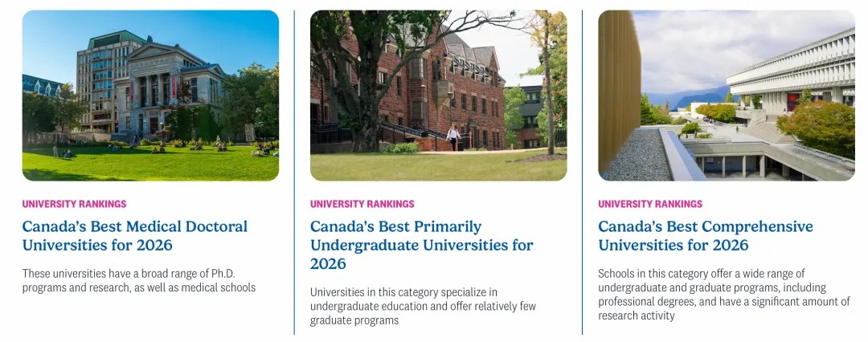This screenshot has height=342, width=868.
Task: Open Canada's Best Medical Doctoral Universities article
Action: click(x=135, y=235)
